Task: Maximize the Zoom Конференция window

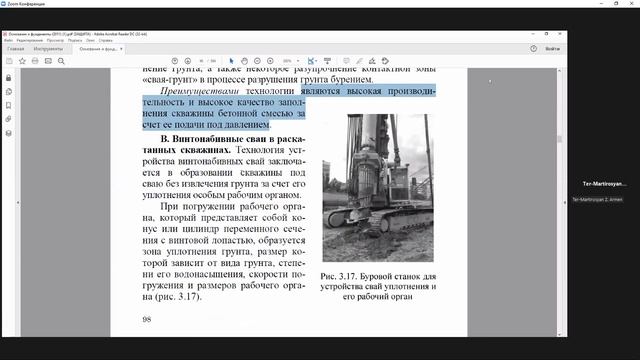Action: [x=616, y=4]
